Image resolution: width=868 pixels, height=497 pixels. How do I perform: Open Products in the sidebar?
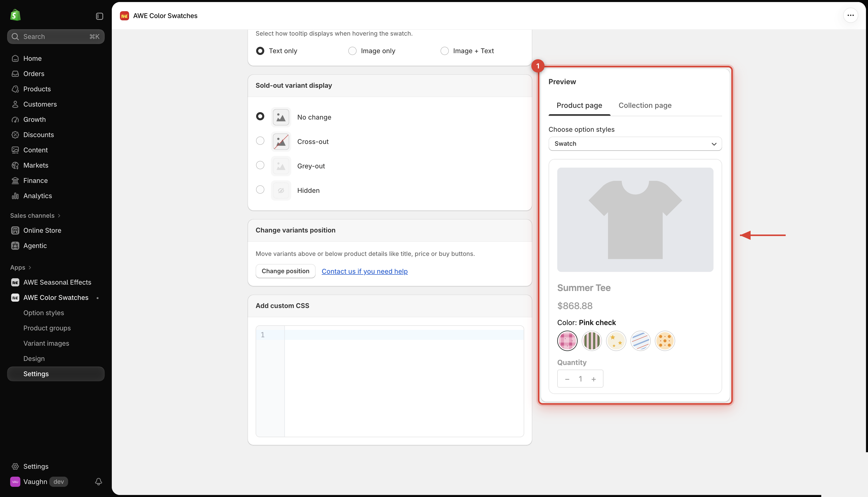coord(56,89)
